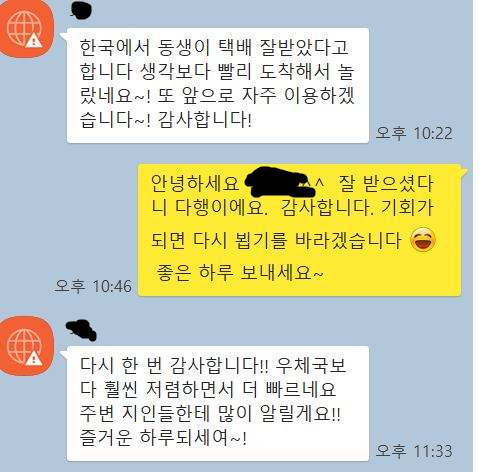The height and width of the screenshot is (472, 496).
Task: Click the line 즐거운 하루되세여~!
Action: pos(163,437)
